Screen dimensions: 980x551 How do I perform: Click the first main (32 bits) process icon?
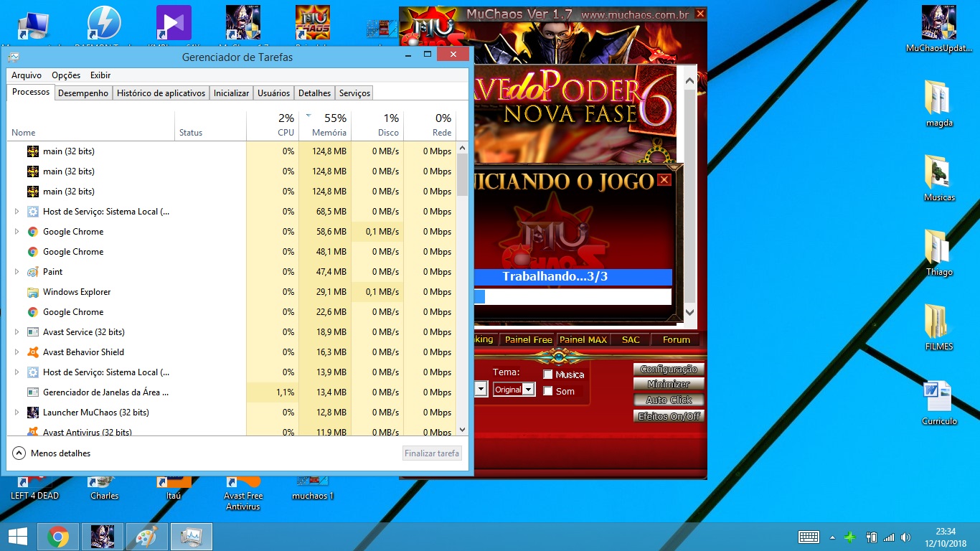click(x=33, y=151)
